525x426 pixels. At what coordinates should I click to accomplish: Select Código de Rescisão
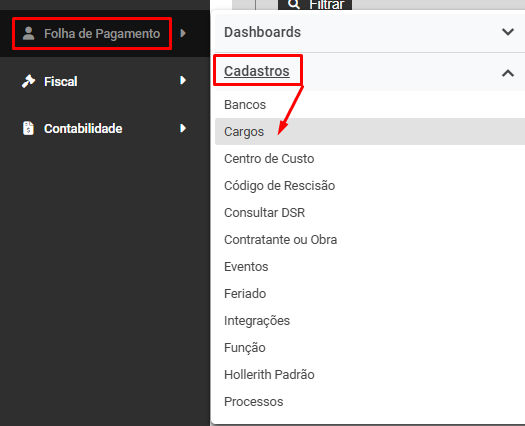[x=280, y=186]
